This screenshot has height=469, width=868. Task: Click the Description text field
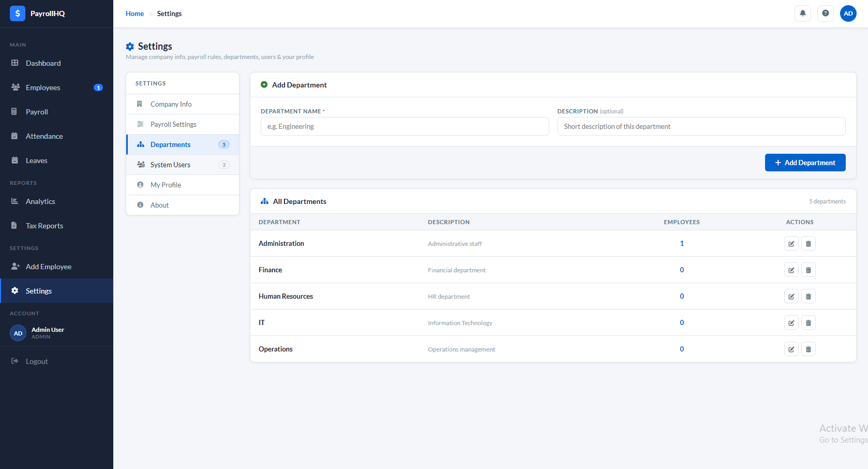coord(701,126)
